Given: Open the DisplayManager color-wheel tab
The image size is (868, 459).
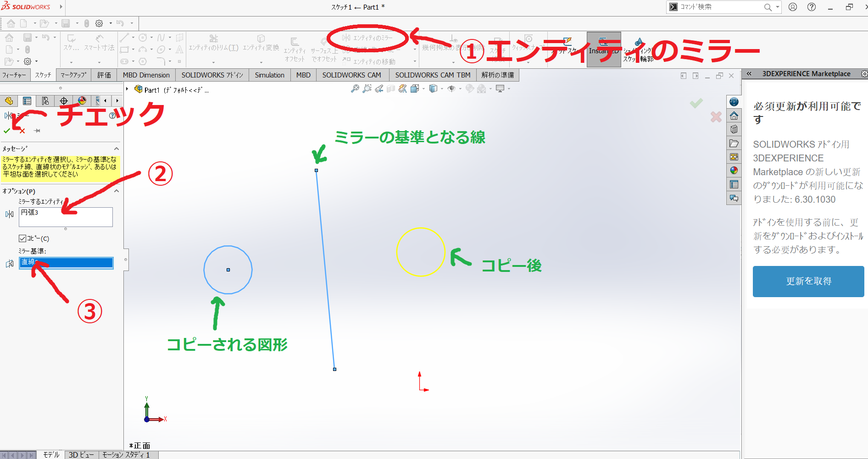Looking at the screenshot, I should pos(82,101).
